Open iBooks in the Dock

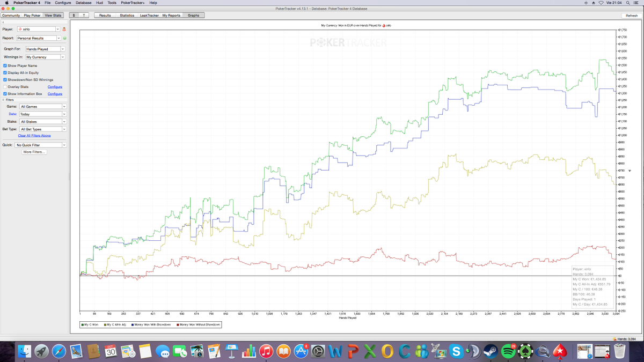pyautogui.click(x=284, y=351)
